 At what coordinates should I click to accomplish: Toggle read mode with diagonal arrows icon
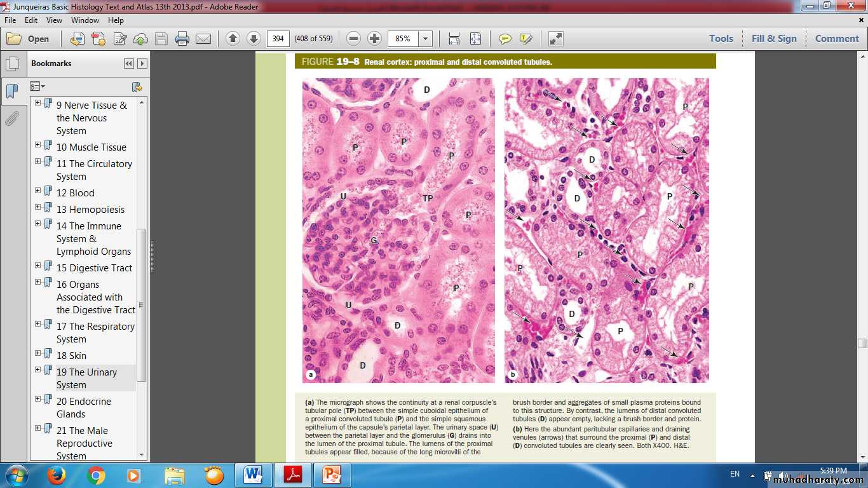pos(555,39)
